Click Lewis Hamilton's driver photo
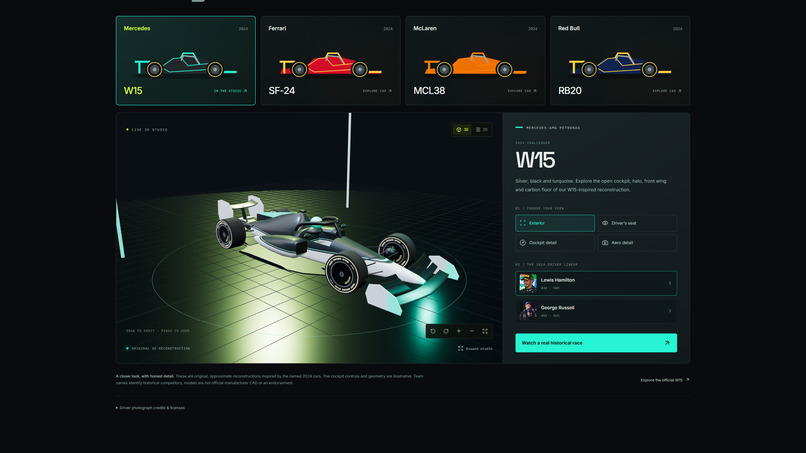 pyautogui.click(x=528, y=283)
